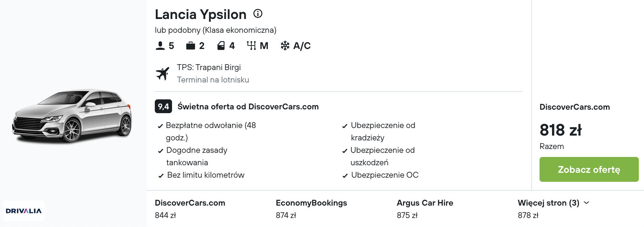Click the Bezpłatne odwołanie checkmark item

pos(207,131)
